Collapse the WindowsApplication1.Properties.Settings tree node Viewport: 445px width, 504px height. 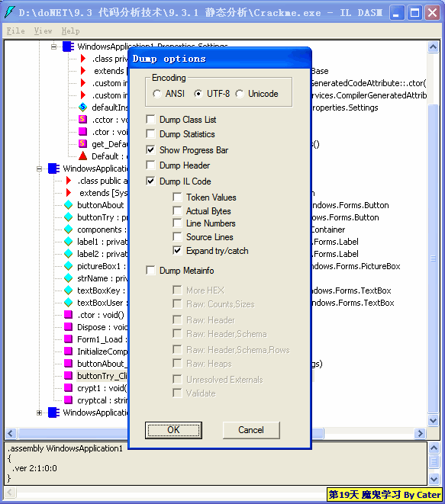(53, 47)
